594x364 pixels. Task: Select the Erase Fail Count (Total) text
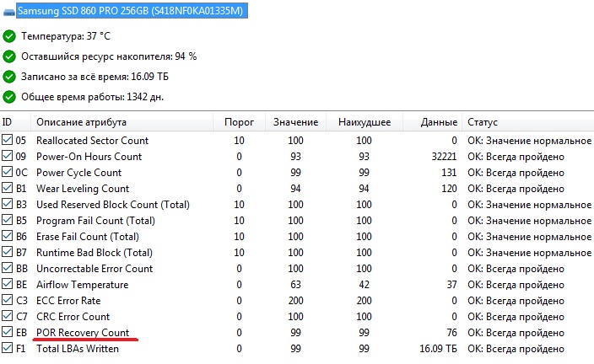88,237
